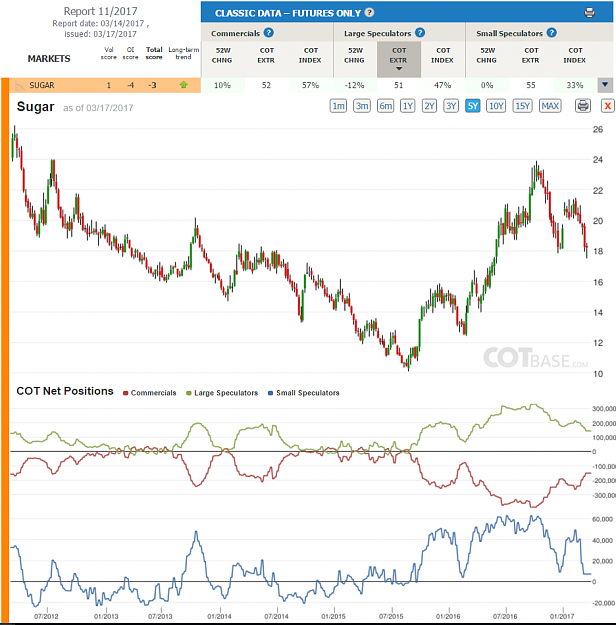
Task: Toggle Large Speculators series in legend
Action: click(x=222, y=393)
